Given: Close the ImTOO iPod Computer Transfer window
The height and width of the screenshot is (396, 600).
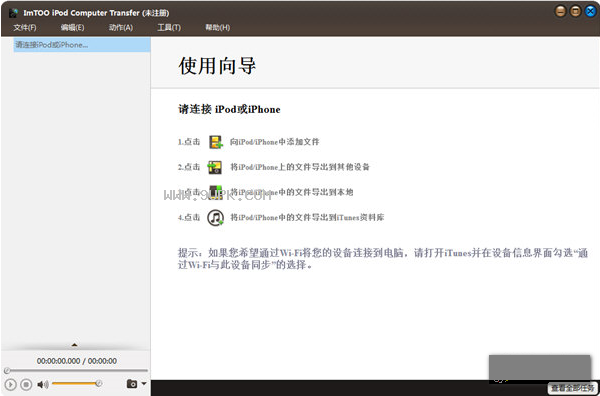Looking at the screenshot, I should [x=591, y=11].
